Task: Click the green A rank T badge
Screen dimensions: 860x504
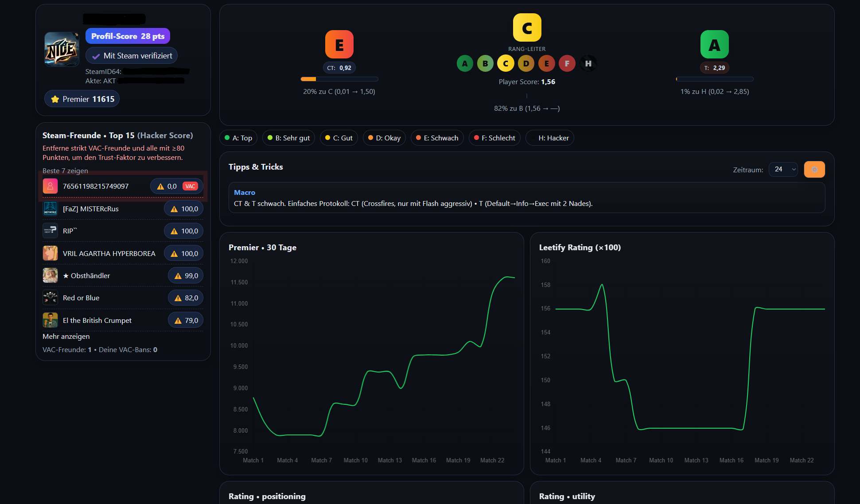Action: click(714, 45)
